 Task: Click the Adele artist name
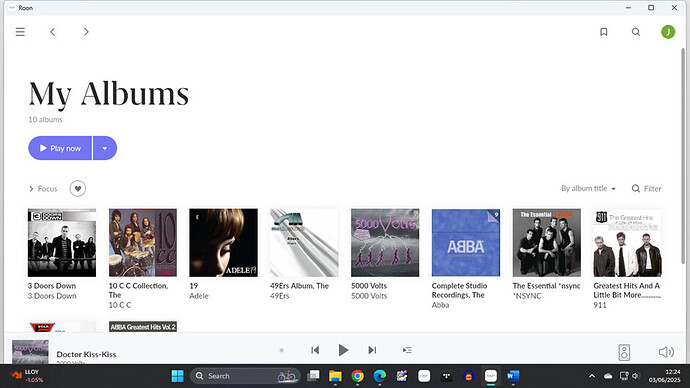pyautogui.click(x=198, y=296)
